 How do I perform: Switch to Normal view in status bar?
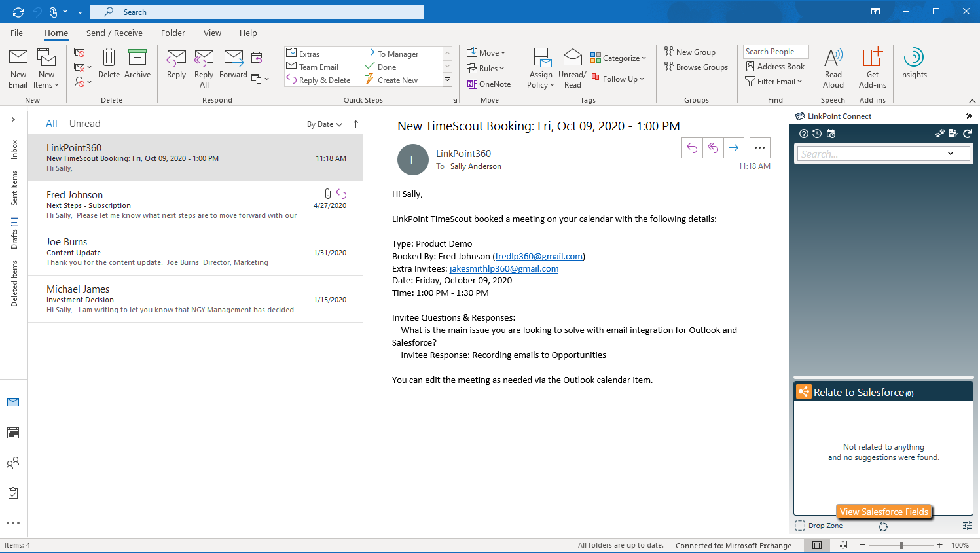817,545
